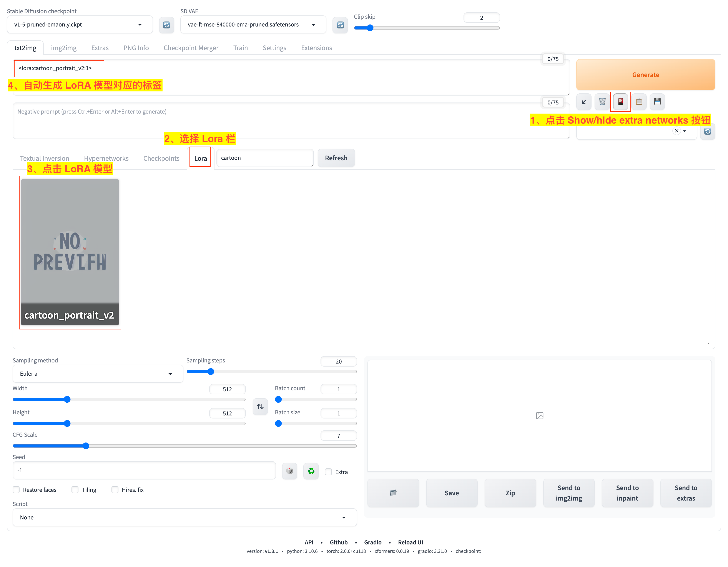
Task: Switch to the img2img tab
Action: pyautogui.click(x=64, y=48)
